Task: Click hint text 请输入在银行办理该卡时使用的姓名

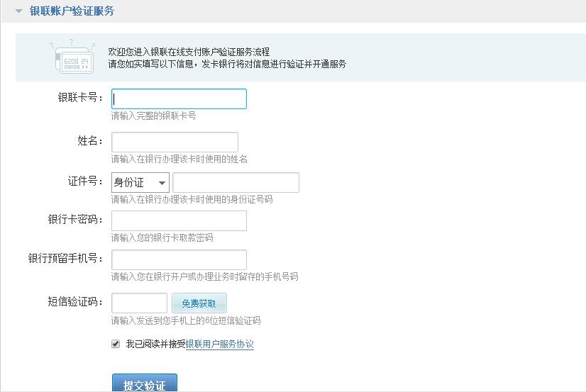Action: coord(179,159)
